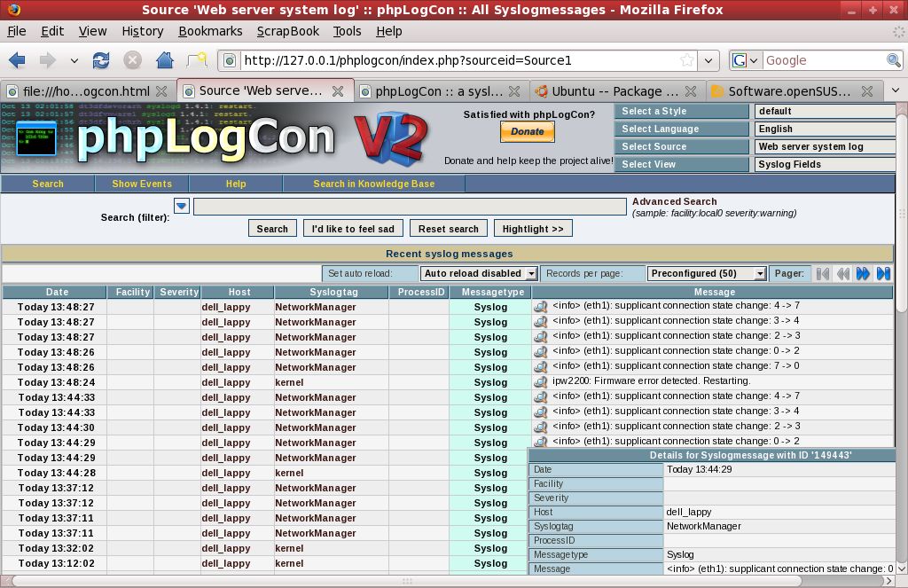
Task: Close the Ubuntu -- Package tab
Action: (690, 91)
